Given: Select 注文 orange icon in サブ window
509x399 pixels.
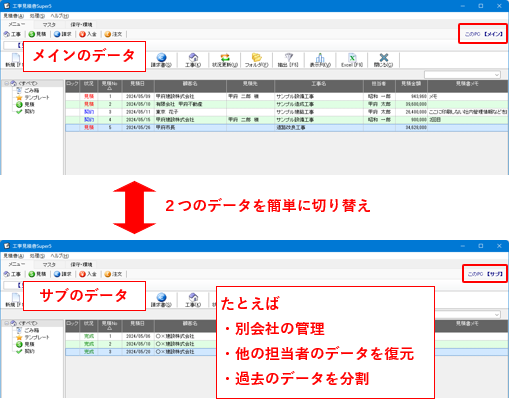Looking at the screenshot, I should (x=113, y=274).
